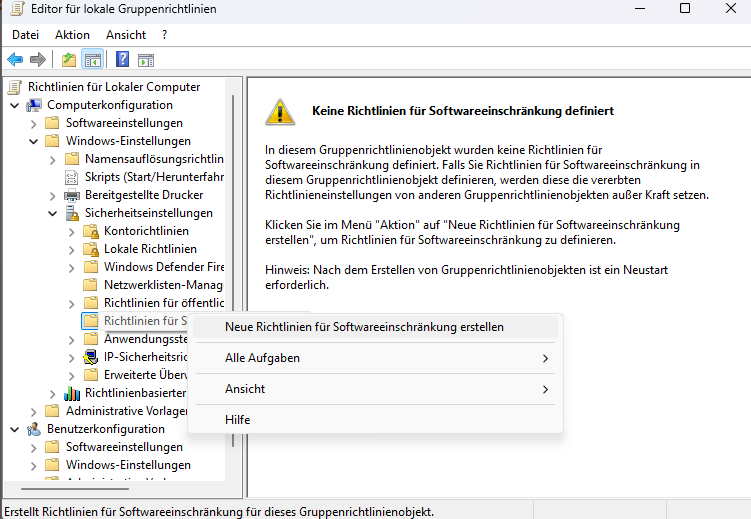
Task: Choose Neue Richtlinien für Softwareeinschränkung erstellen
Action: click(364, 327)
